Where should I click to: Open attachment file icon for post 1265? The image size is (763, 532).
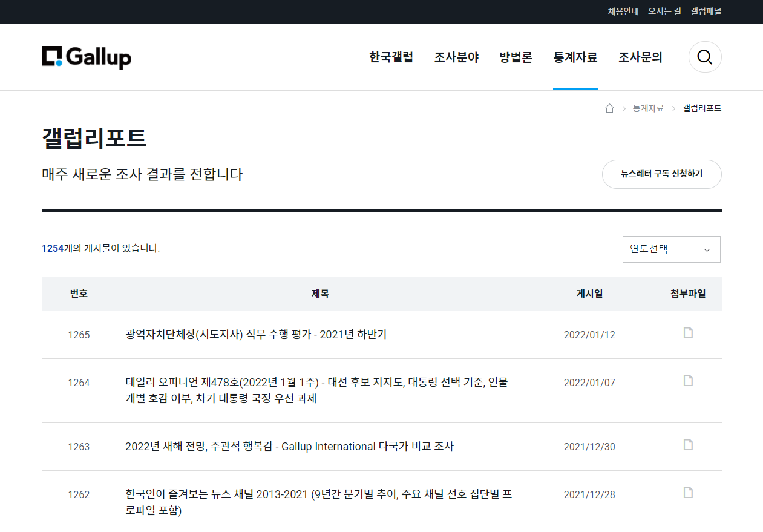pos(688,333)
